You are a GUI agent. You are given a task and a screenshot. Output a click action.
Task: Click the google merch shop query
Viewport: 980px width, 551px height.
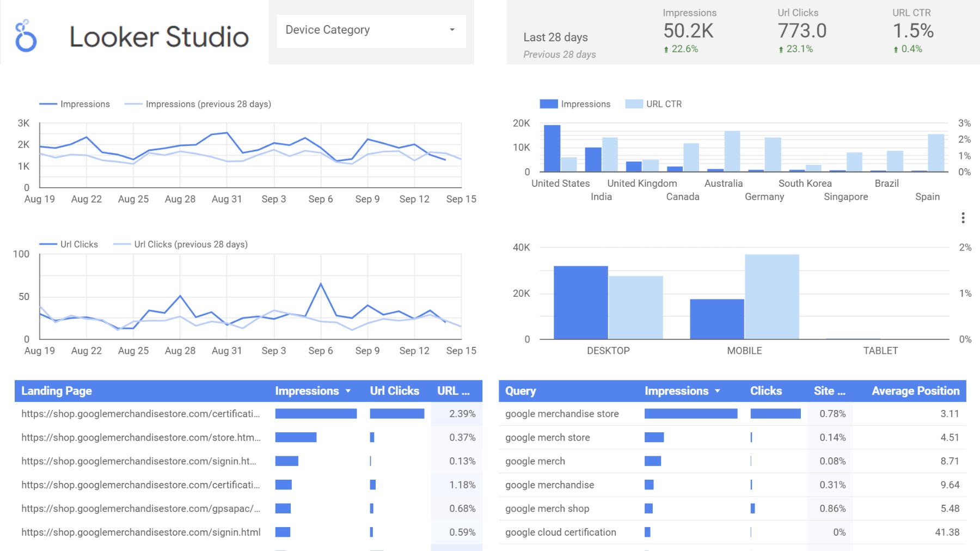click(547, 509)
